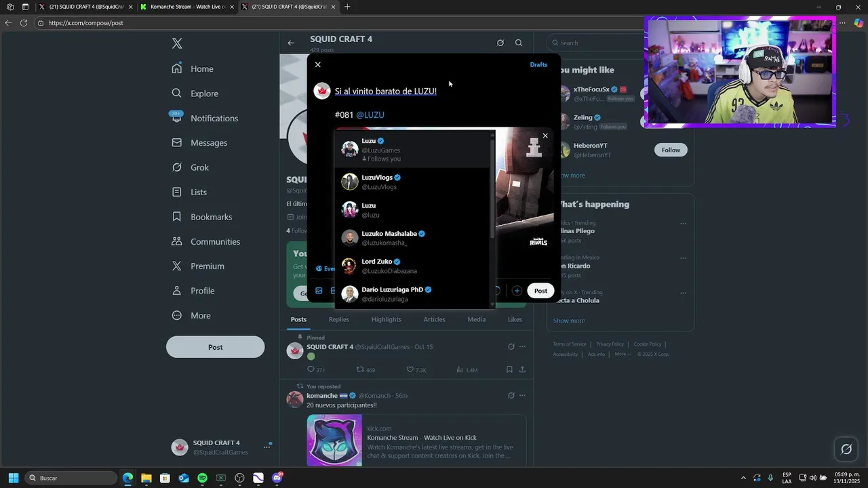Open Notifications in the sidebar
The image size is (868, 488).
coord(206,118)
